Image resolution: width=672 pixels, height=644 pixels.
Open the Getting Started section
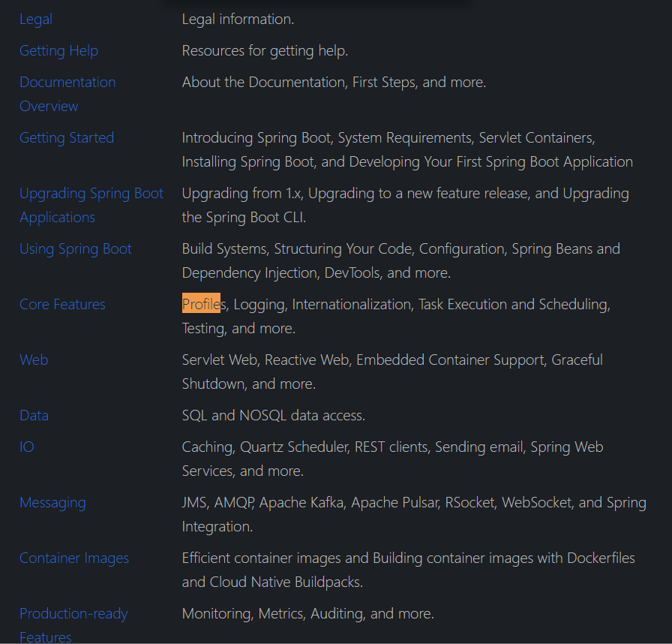coord(66,137)
